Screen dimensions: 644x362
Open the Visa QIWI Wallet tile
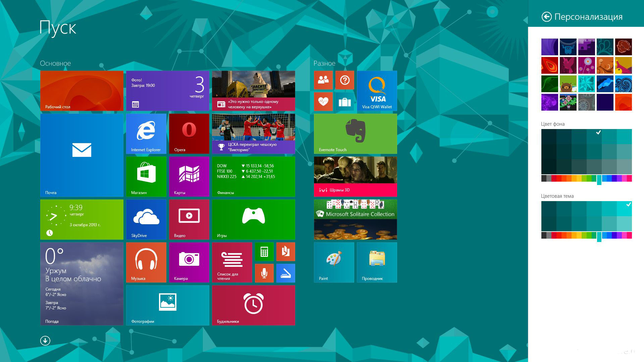click(x=377, y=90)
